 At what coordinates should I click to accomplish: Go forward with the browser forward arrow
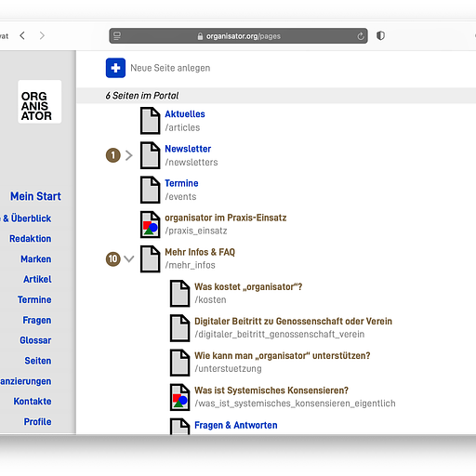tap(42, 35)
